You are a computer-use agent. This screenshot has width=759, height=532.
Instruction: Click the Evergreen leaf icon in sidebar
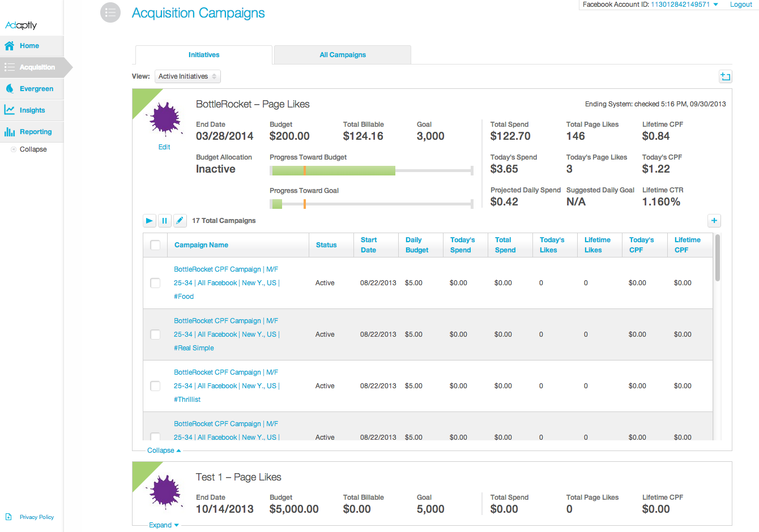click(x=10, y=89)
